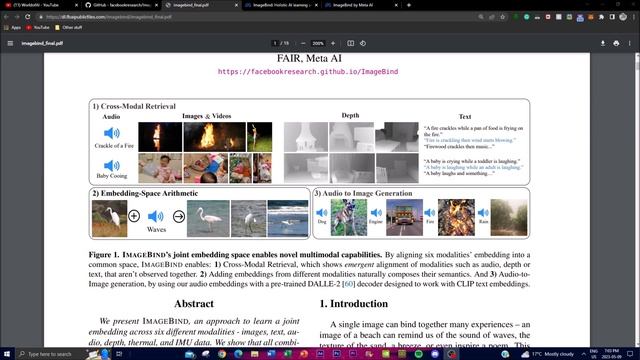
Task: Click the 200% zoom level field
Action: 318,43
